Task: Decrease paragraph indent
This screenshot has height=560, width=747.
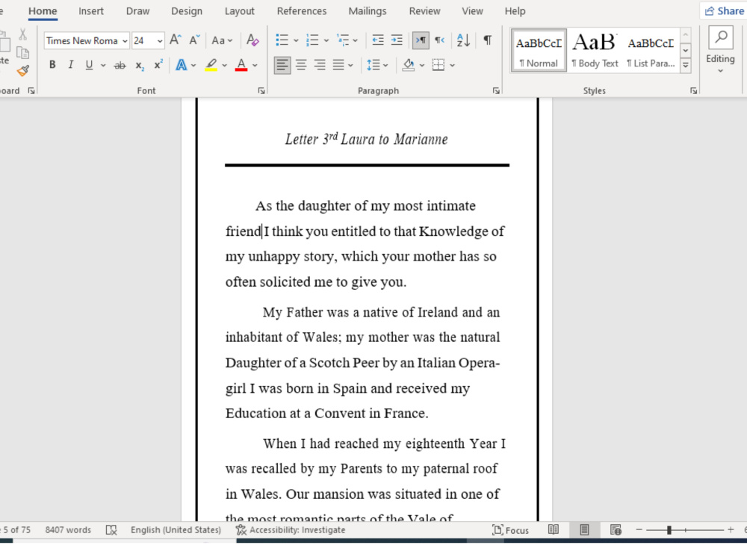Action: [x=378, y=40]
